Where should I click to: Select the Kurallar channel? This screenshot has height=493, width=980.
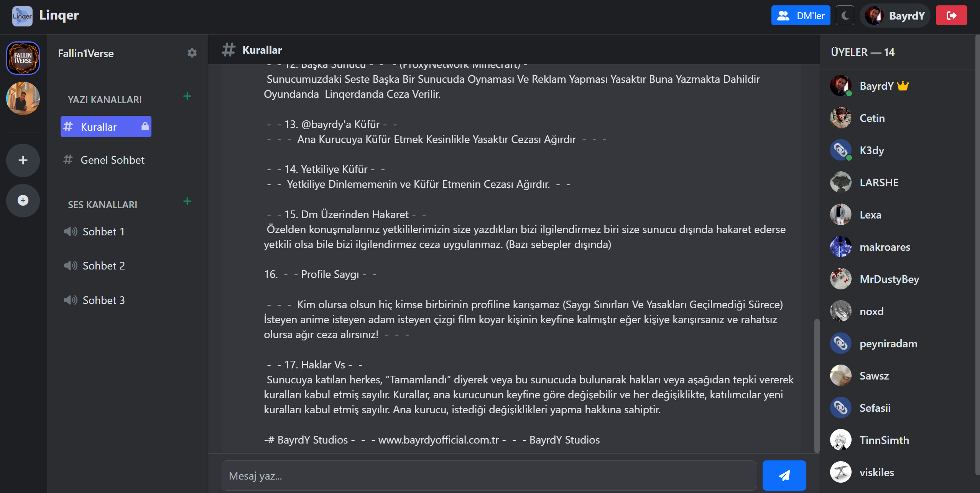tap(105, 127)
